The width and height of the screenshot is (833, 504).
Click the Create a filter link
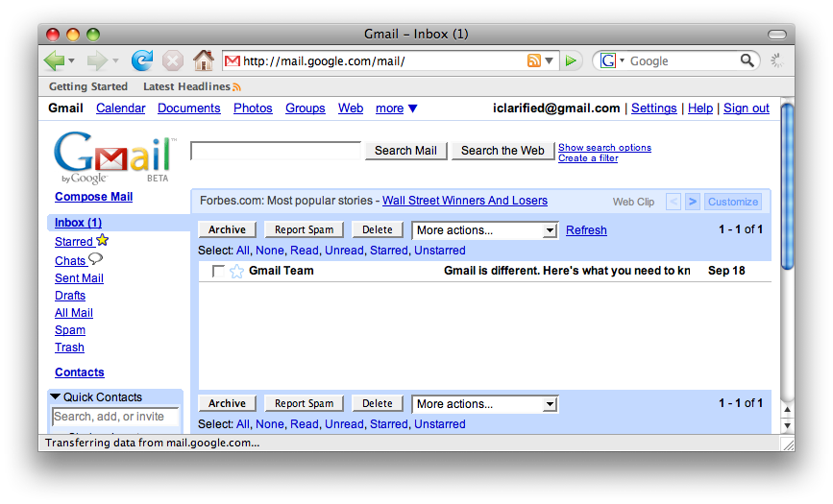pyautogui.click(x=588, y=158)
